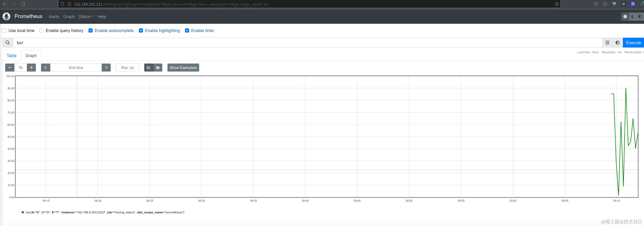Select the Graph tab below query
This screenshot has height=226, width=644.
point(31,56)
